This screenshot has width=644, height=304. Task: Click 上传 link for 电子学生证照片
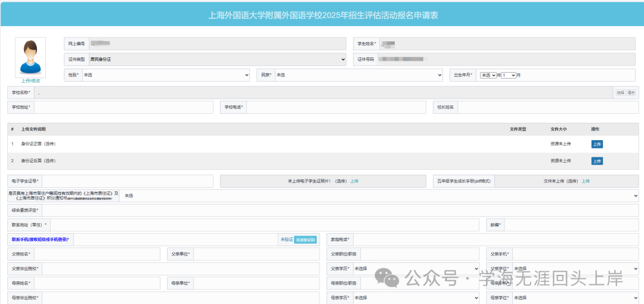(354, 181)
